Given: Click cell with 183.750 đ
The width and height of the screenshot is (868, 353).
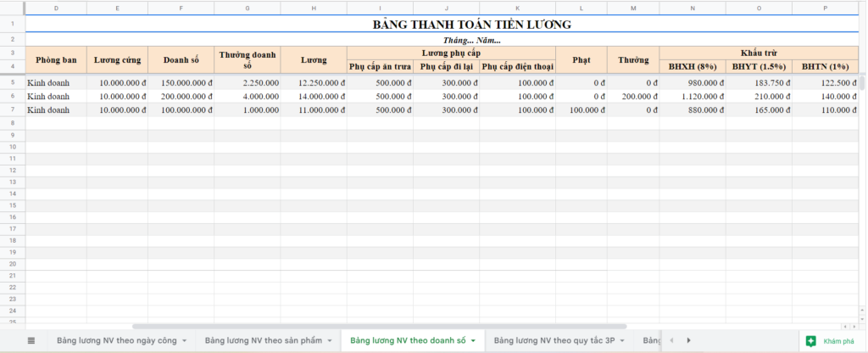Looking at the screenshot, I should tap(759, 82).
